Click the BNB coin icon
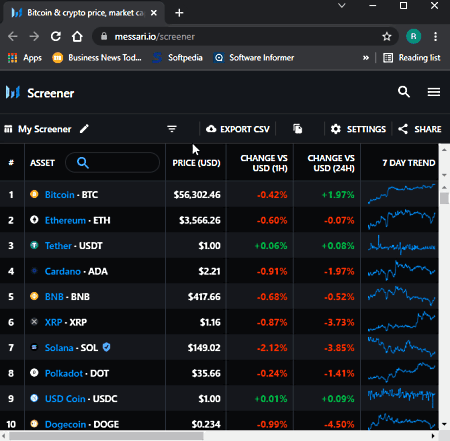Viewport: 450px width, 441px height. (34, 296)
